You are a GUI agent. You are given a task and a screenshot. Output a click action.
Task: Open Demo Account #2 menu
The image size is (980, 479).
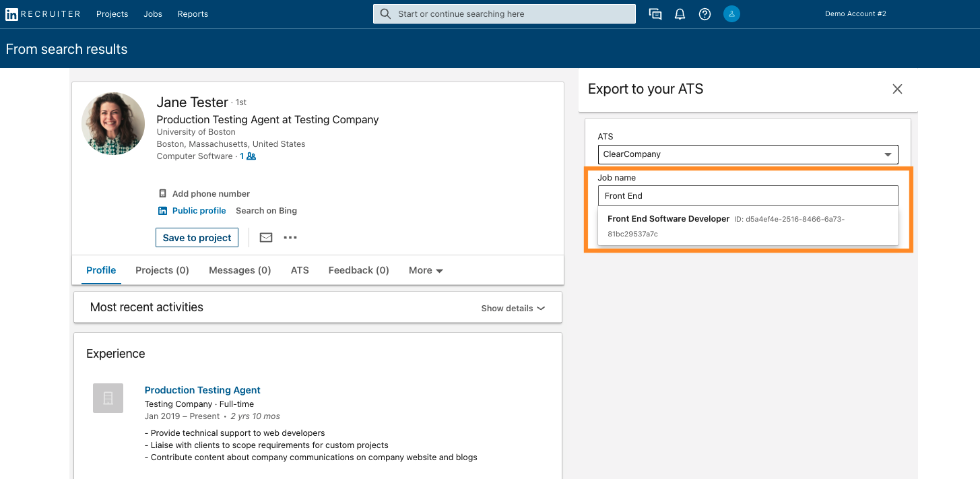click(x=855, y=13)
